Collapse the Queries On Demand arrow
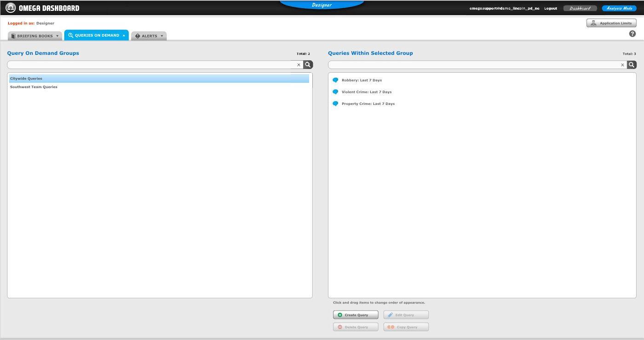Viewport: 644px width, 340px height. click(x=124, y=35)
